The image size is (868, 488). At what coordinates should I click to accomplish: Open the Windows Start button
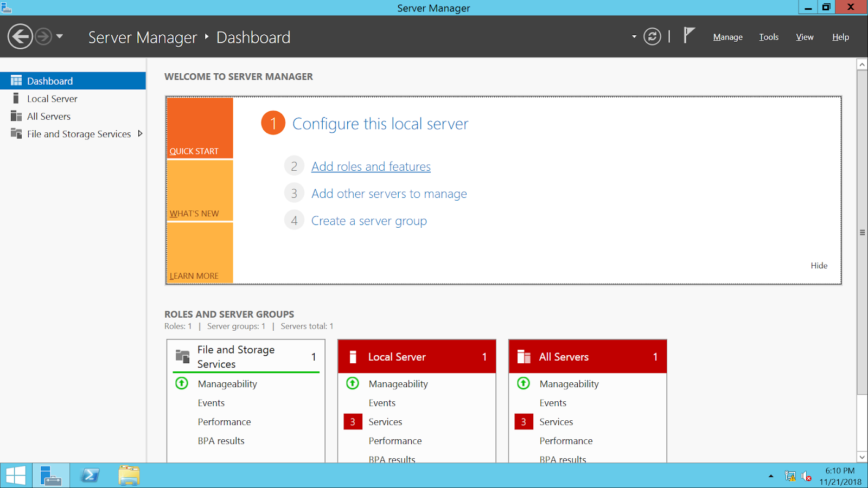[x=16, y=476]
